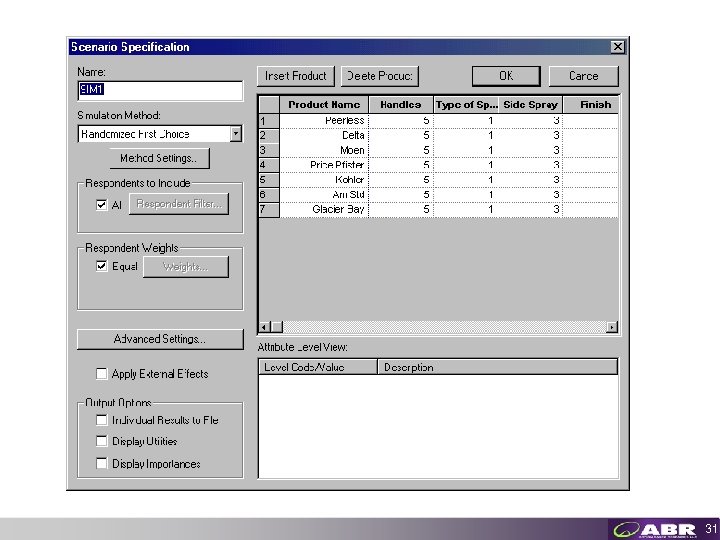Select the Moen product cell
This screenshot has width=720, height=540.
[324, 150]
